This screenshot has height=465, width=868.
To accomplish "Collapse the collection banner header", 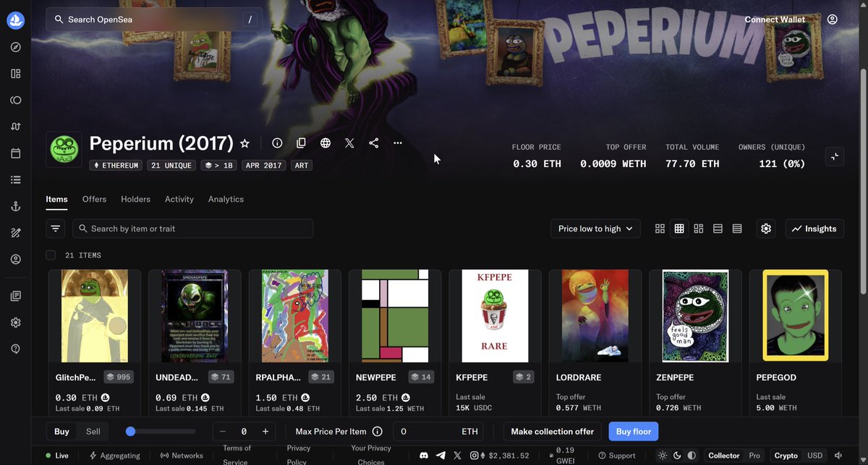I will [x=835, y=156].
